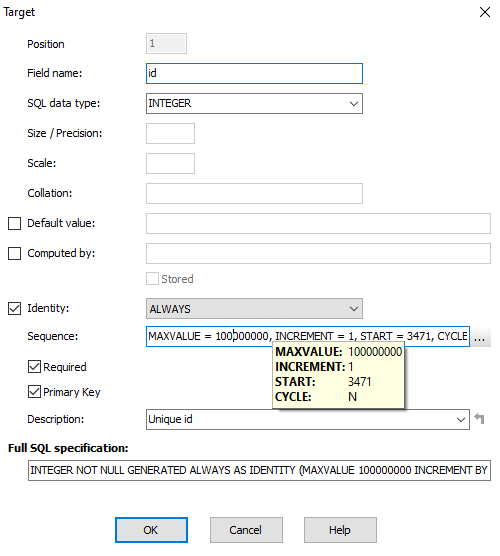The image size is (500, 556).
Task: Click inside the Sequence text field
Action: tap(308, 337)
